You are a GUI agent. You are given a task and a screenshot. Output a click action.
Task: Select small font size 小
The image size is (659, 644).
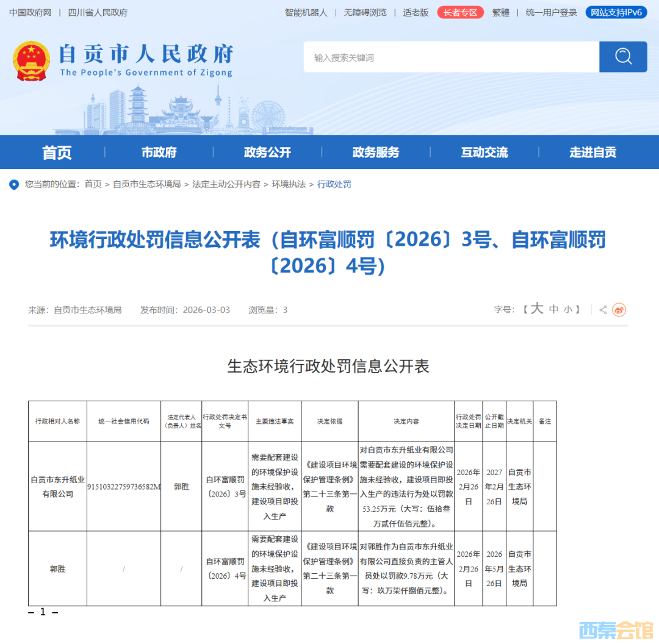point(568,310)
